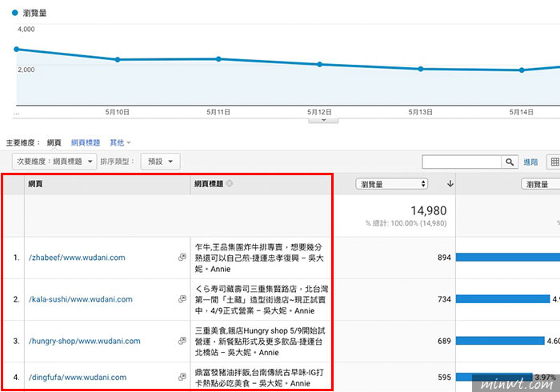
Task: Click the pageview value 894
Action: point(444,258)
